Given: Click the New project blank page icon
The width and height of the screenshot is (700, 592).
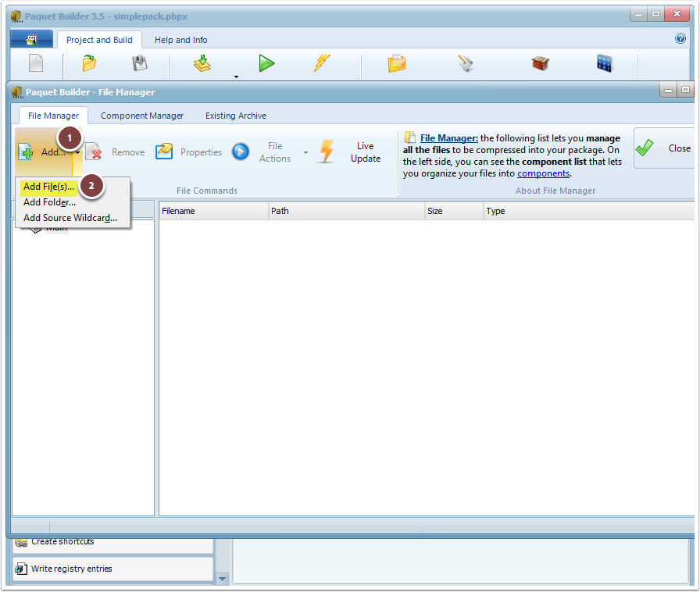Looking at the screenshot, I should tap(36, 63).
